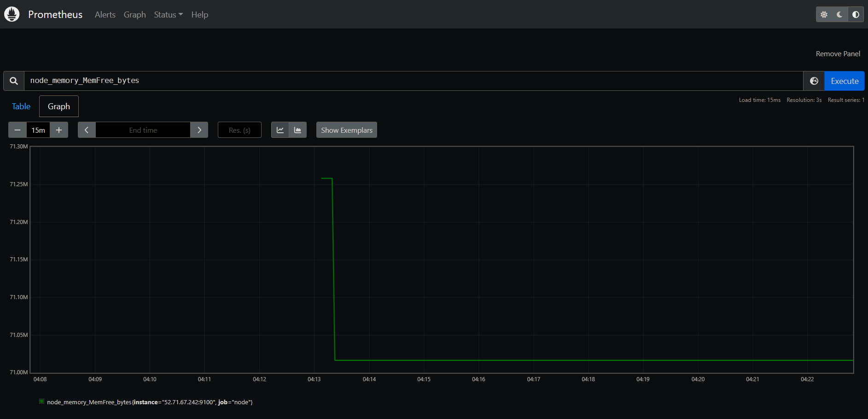Move end time forward with right chevron
Screen dimensions: 868x419
pos(199,130)
